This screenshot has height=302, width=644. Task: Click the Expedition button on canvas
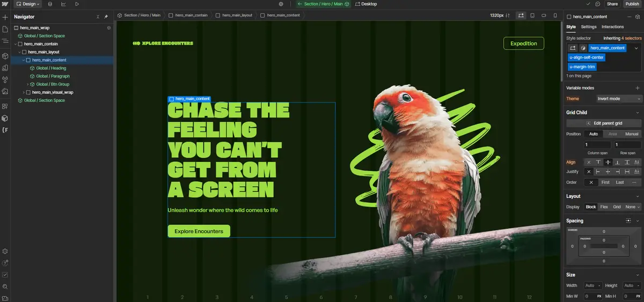[x=524, y=43]
